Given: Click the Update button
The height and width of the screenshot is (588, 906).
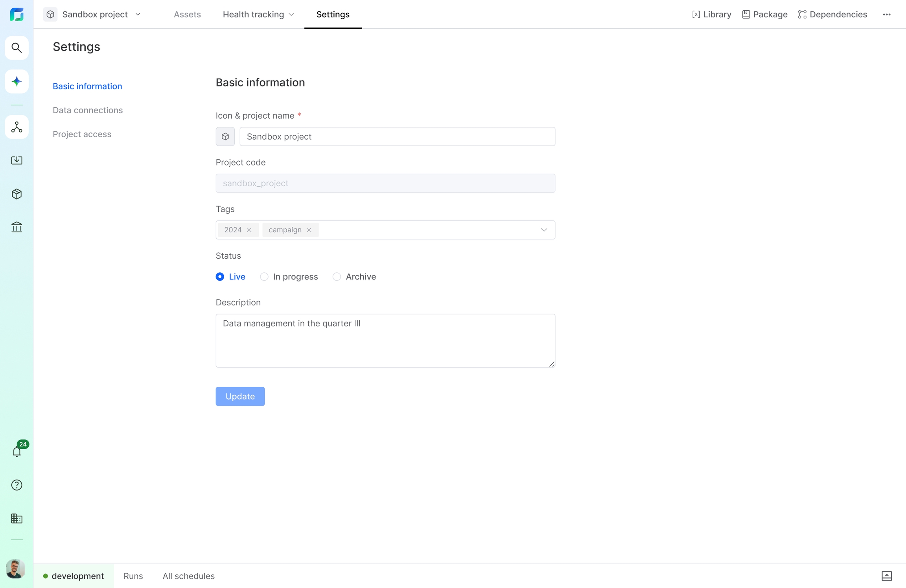Looking at the screenshot, I should coord(240,396).
